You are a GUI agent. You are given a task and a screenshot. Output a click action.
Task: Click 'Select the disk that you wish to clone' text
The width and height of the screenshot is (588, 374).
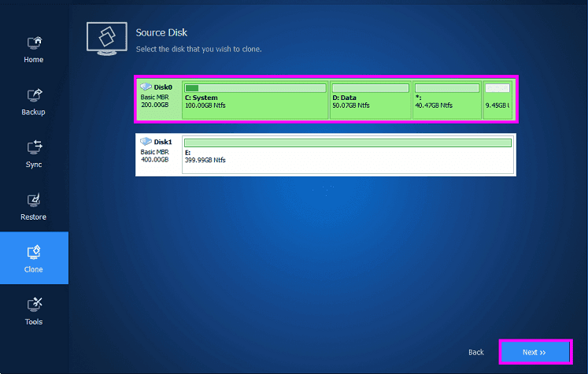(198, 49)
